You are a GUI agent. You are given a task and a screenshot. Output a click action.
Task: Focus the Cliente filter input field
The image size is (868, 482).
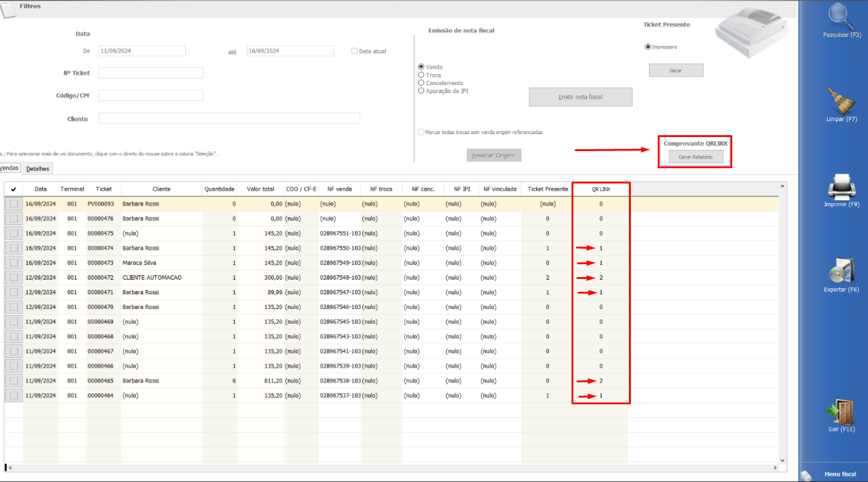click(229, 118)
